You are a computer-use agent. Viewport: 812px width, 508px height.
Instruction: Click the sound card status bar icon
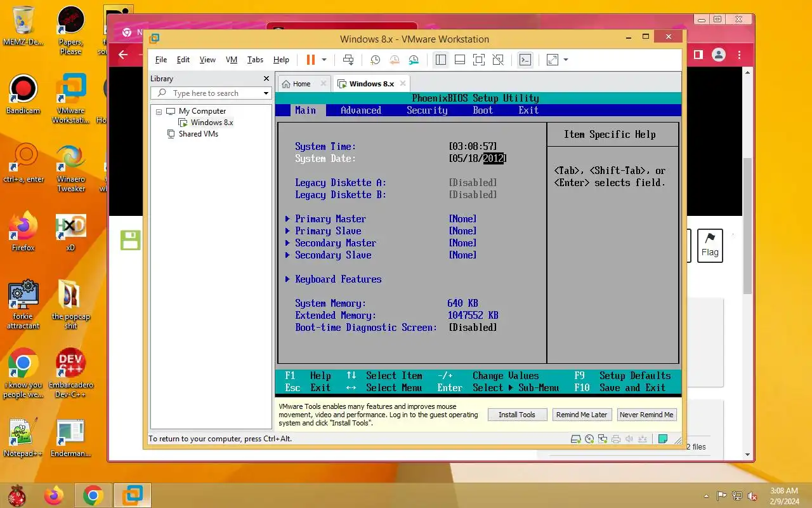tap(629, 439)
